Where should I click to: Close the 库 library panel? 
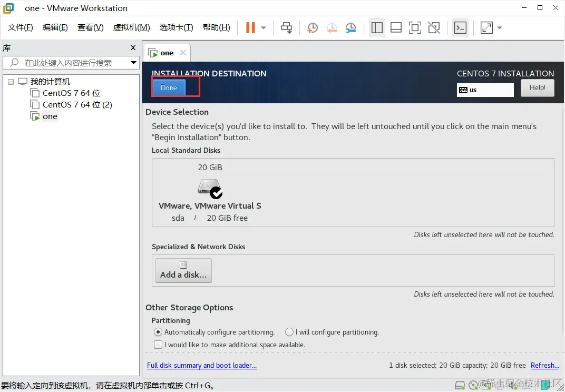pos(133,48)
